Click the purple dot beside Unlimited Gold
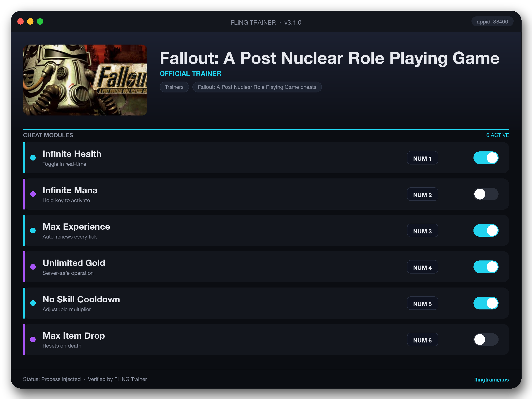The height and width of the screenshot is (399, 532). (x=33, y=267)
